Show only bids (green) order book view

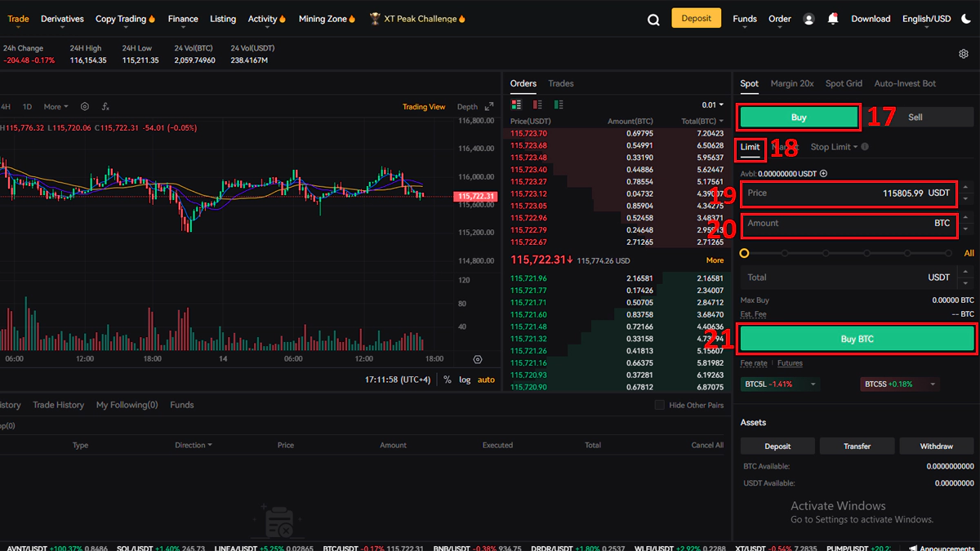tap(559, 104)
